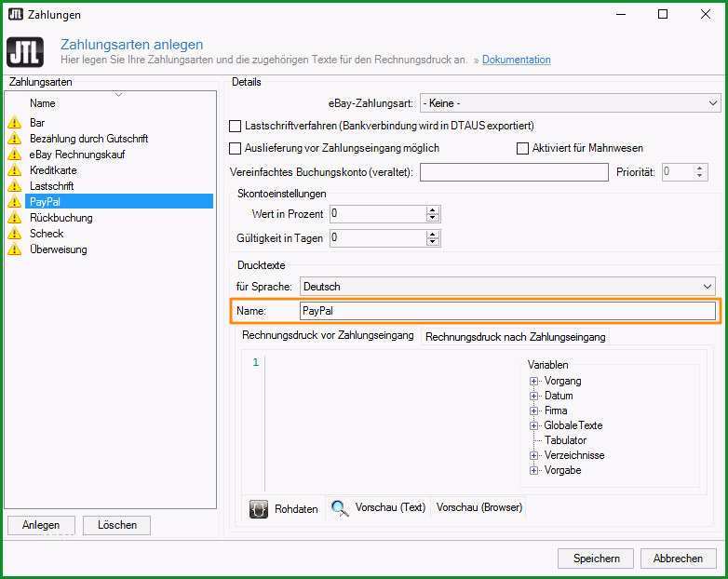Enable the Lastschriftverfahren checkbox
The width and height of the screenshot is (728, 579).
[236, 126]
